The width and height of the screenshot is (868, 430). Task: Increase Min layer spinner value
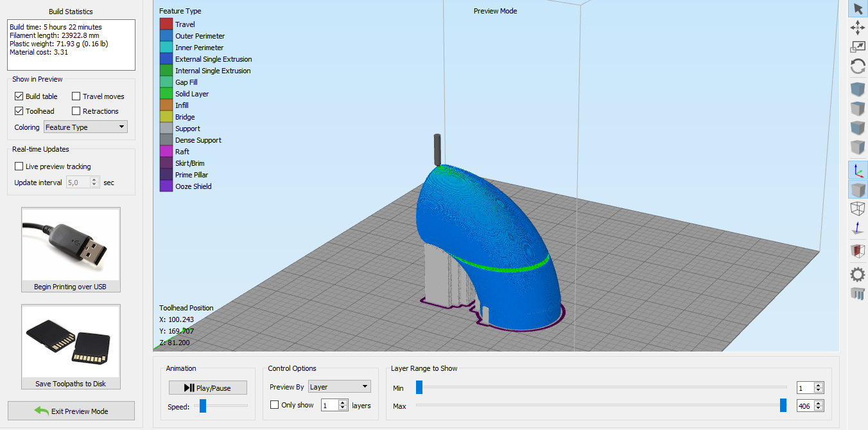point(819,386)
